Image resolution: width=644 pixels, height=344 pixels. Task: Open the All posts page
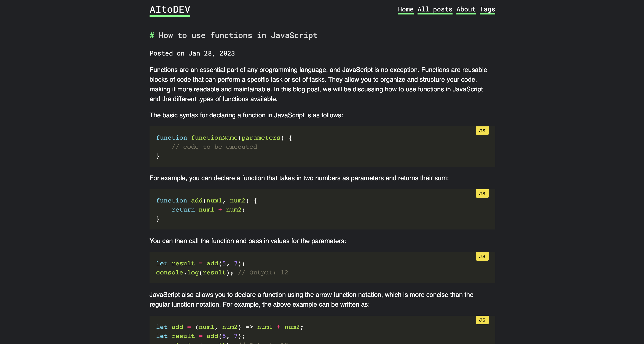(435, 10)
